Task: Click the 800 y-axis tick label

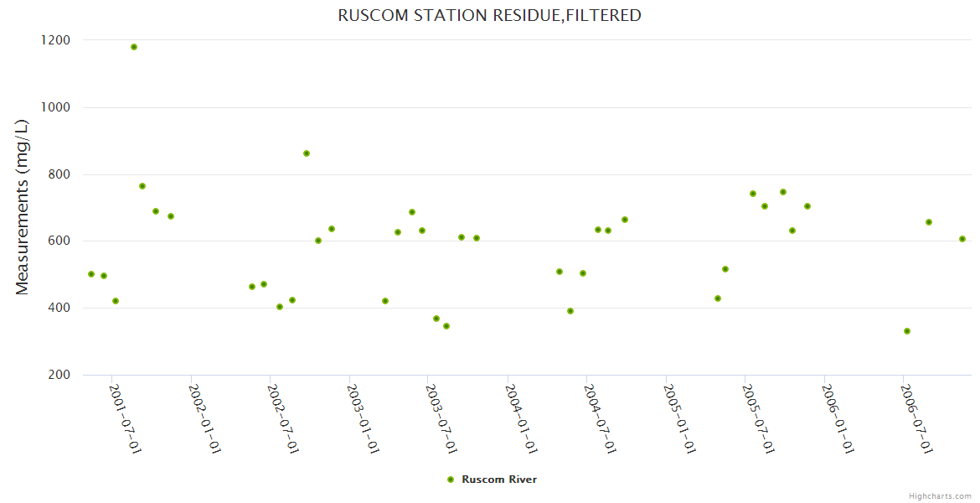Action: [56, 174]
